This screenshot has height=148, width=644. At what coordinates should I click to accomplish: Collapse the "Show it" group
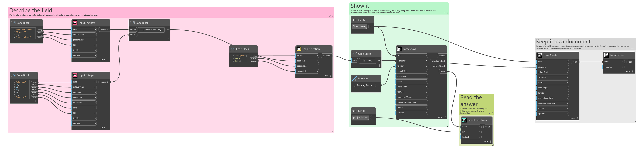pyautogui.click(x=445, y=13)
